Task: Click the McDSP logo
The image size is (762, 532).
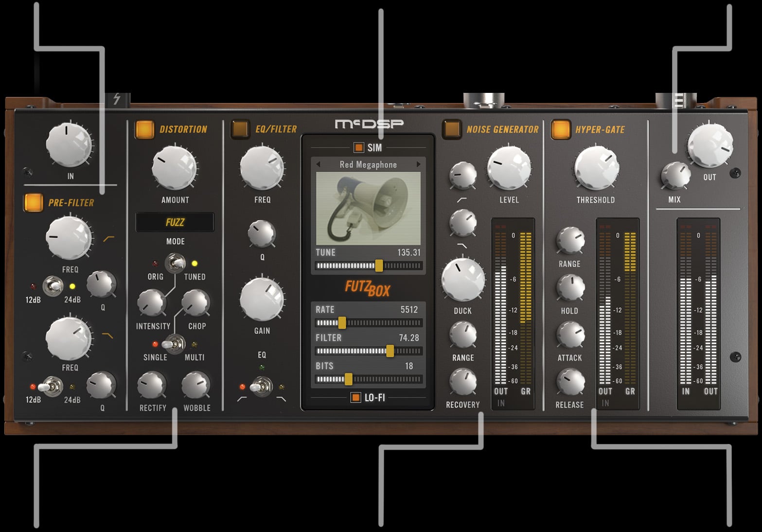Action: click(370, 124)
